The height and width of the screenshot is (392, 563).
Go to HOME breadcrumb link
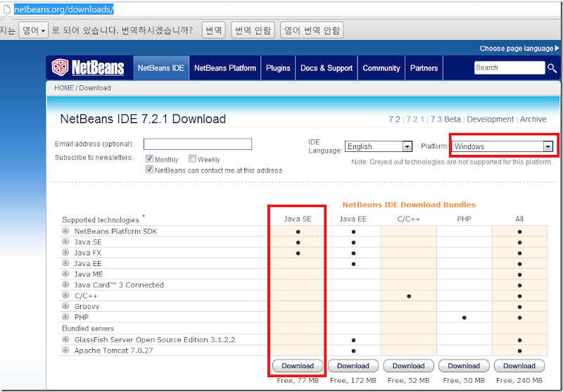(x=64, y=88)
